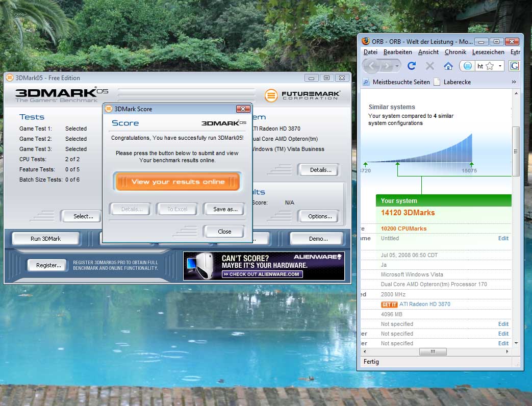Screen dimensions: 532x406
Task: Click the CPU Tests 2 of 2 value
Action: (x=72, y=159)
